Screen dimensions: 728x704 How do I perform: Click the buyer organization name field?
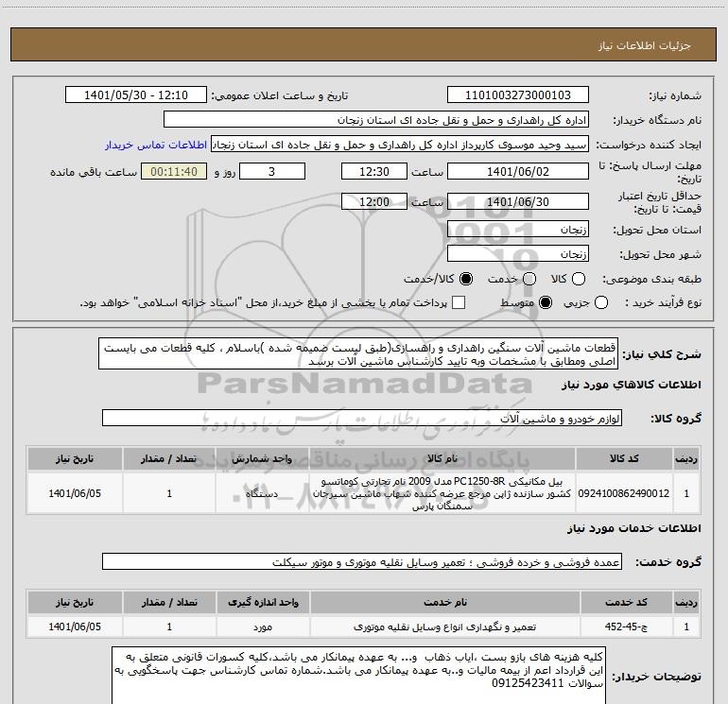(376, 120)
